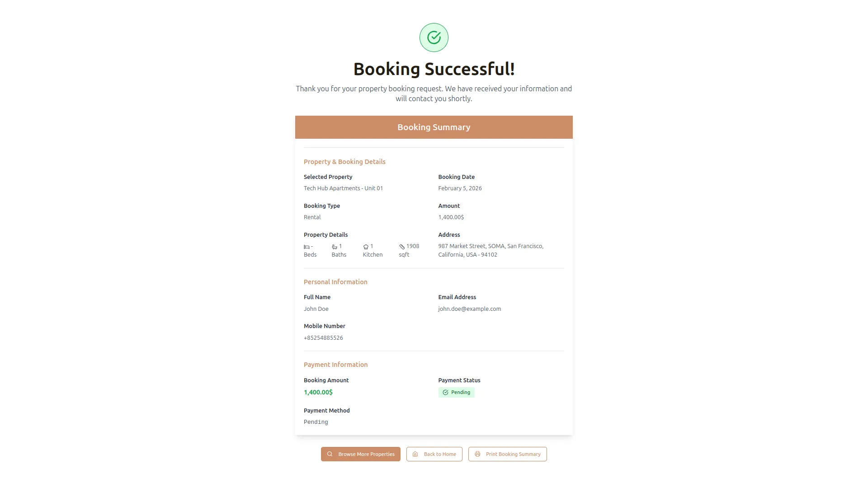Click the Booking Summary header bar
The width and height of the screenshot is (868, 488).
434,127
